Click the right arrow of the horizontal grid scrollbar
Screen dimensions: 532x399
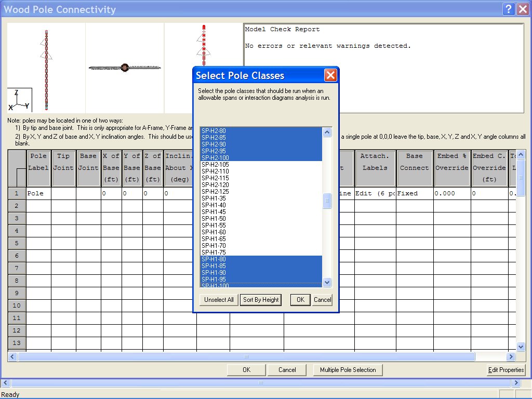click(510, 356)
